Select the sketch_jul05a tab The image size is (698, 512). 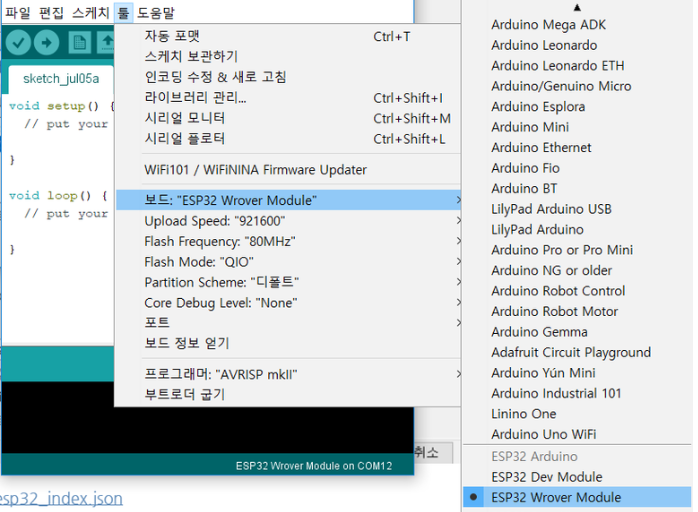pos(61,79)
